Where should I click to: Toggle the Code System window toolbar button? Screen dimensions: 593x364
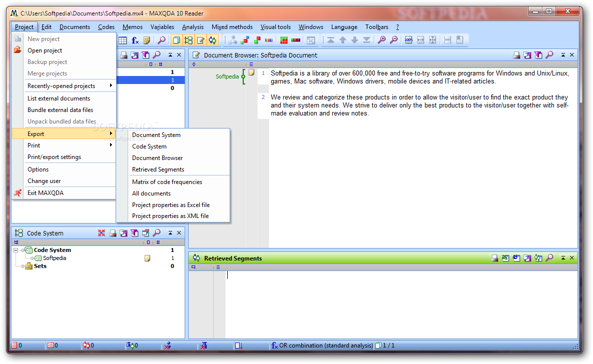click(x=188, y=40)
